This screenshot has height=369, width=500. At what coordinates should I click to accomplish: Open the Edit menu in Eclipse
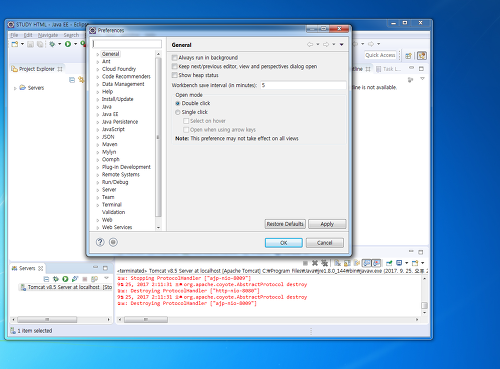tap(28, 35)
